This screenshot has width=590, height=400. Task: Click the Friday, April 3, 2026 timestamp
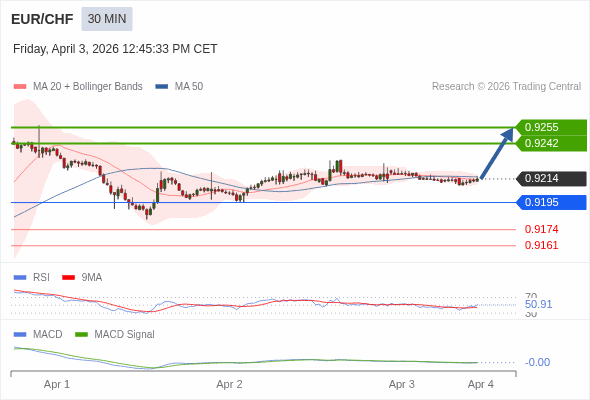coord(115,49)
